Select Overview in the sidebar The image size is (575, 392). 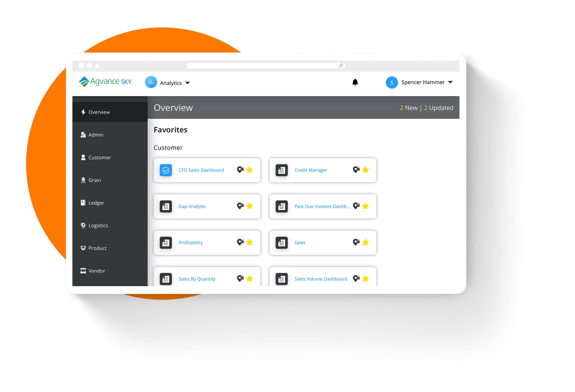110,112
